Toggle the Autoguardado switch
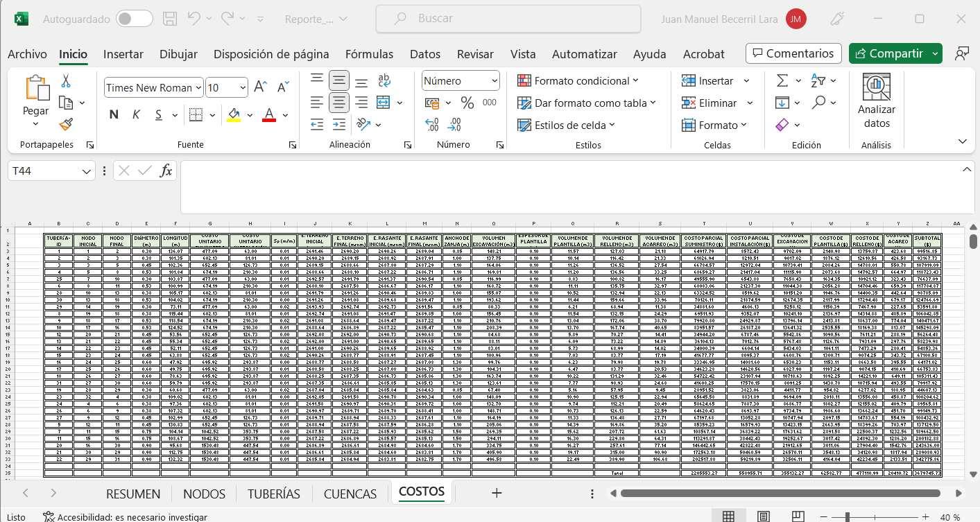This screenshot has width=980, height=522. [134, 19]
